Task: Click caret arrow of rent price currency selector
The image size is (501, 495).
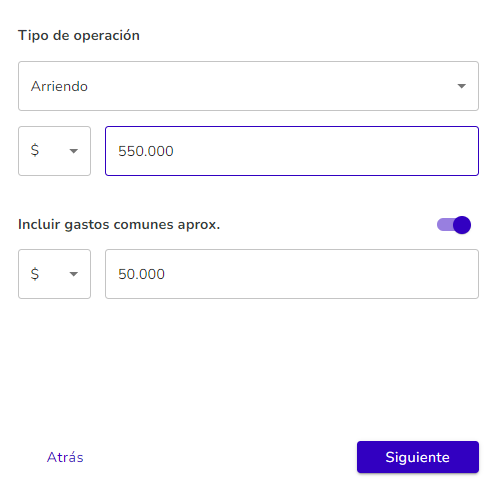Action: (74, 151)
